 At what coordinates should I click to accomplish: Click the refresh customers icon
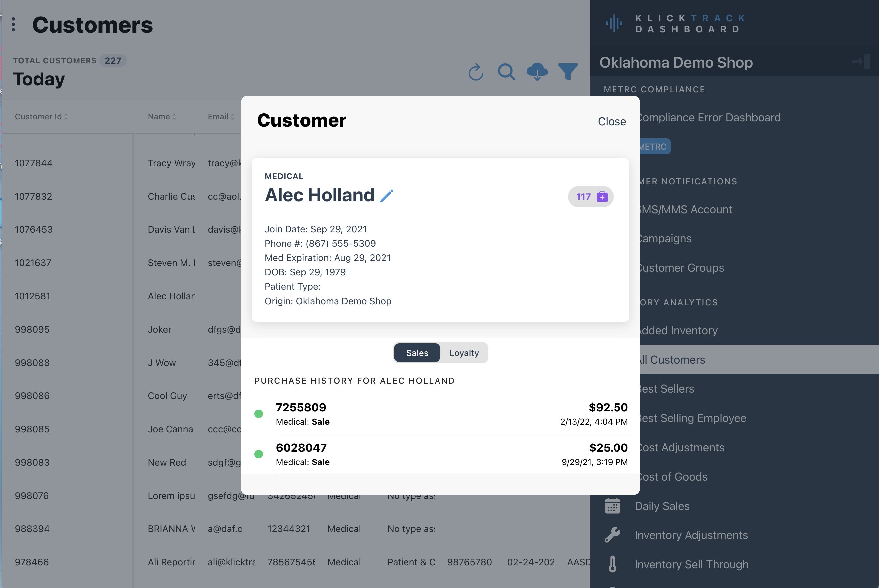coord(476,72)
